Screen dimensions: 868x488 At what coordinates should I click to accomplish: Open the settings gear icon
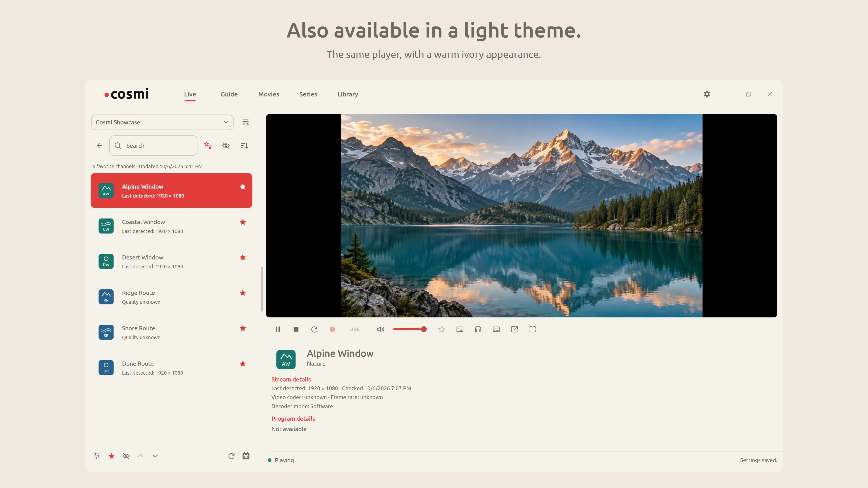(x=707, y=94)
